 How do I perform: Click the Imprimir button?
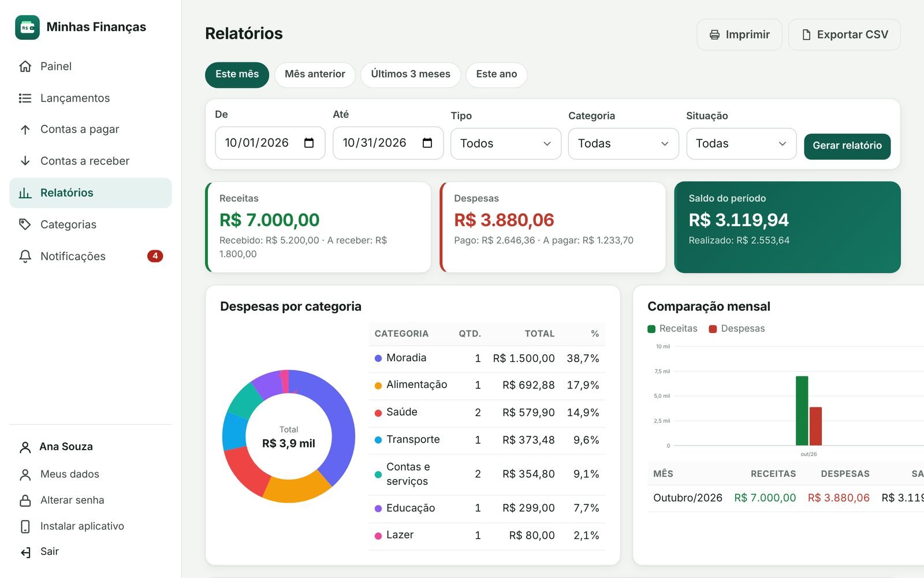[x=739, y=35]
